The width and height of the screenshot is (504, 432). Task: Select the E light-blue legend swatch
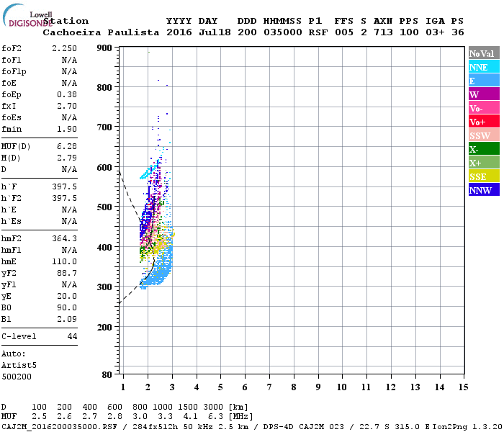[x=484, y=81]
